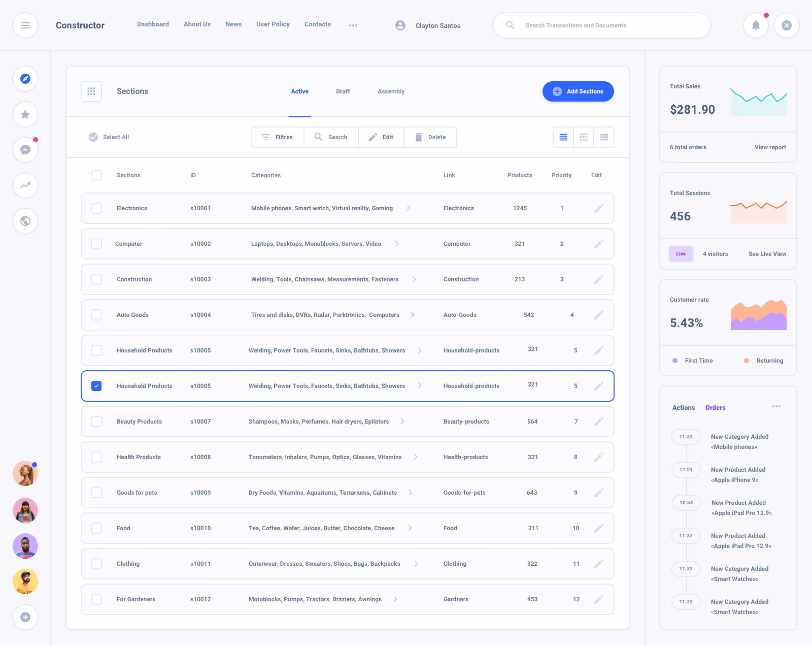The image size is (812, 645).
Task: Expand categories chevron for Beauty Products
Action: point(402,422)
